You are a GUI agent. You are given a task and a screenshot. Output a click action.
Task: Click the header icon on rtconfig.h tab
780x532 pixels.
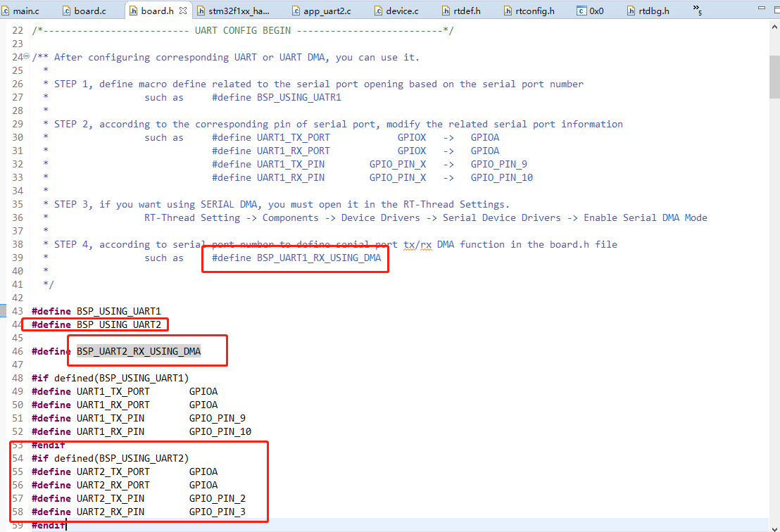click(508, 11)
